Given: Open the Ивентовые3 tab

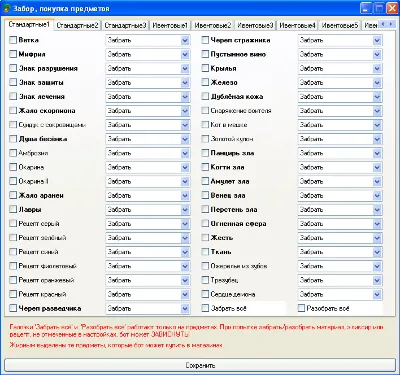Looking at the screenshot, I should click(x=255, y=25).
